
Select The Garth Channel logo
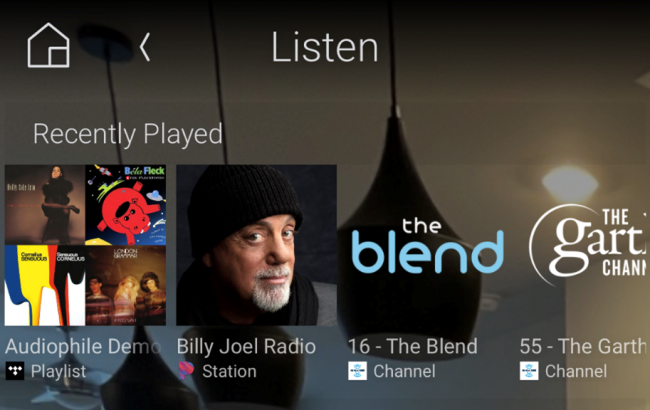tap(587, 245)
